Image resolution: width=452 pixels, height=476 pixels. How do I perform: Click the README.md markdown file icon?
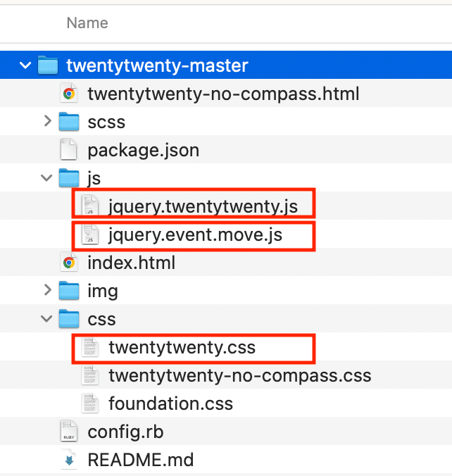click(x=69, y=460)
